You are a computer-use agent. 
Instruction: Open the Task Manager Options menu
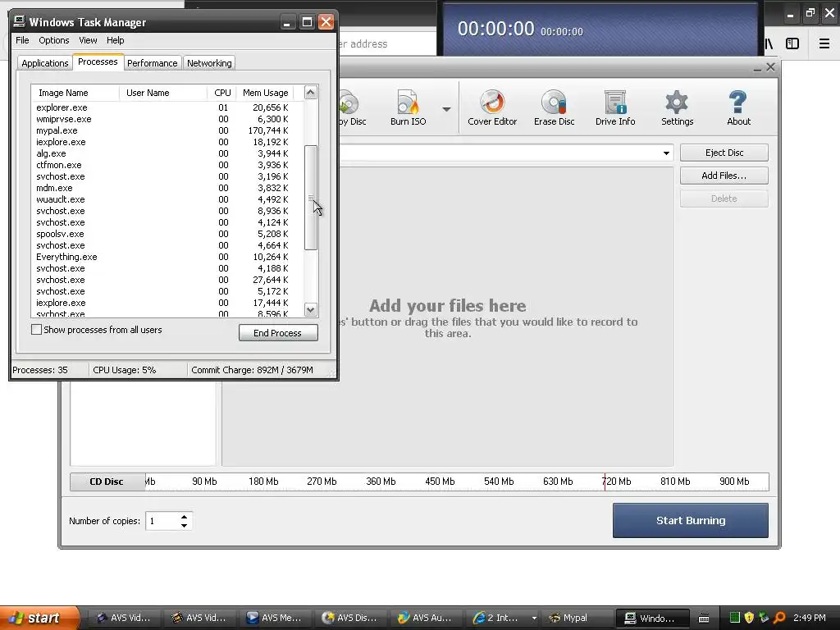click(53, 40)
